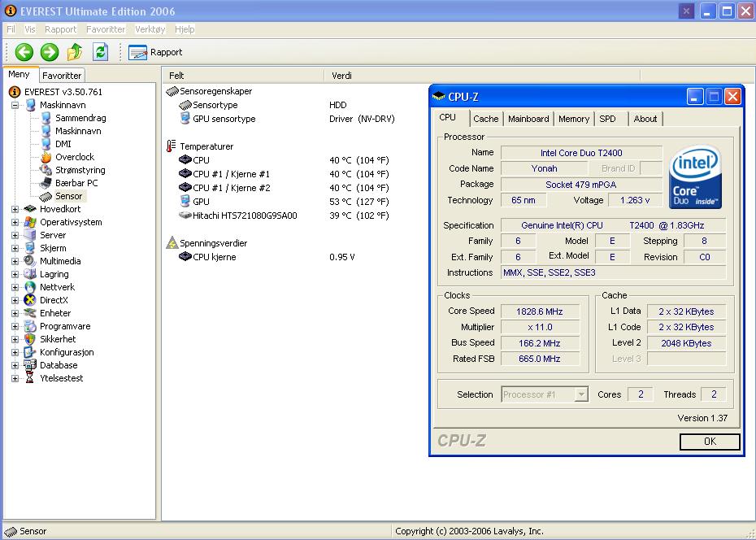The image size is (756, 540).
Task: Click the Skjerm monitor icon
Action: click(30, 248)
